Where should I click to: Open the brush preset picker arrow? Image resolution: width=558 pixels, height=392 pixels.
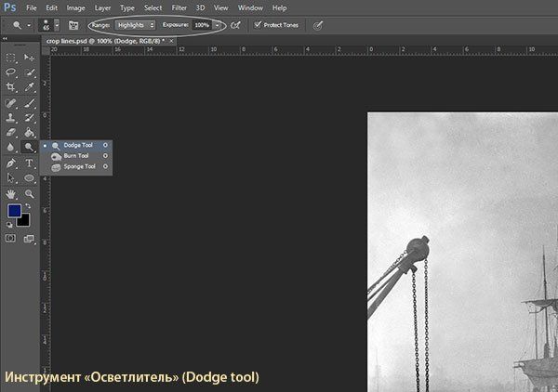(57, 25)
